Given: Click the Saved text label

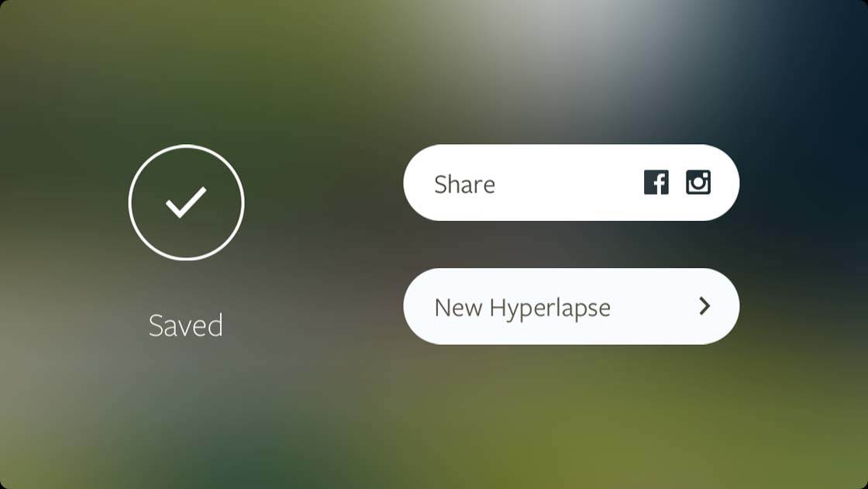Looking at the screenshot, I should 186,325.
